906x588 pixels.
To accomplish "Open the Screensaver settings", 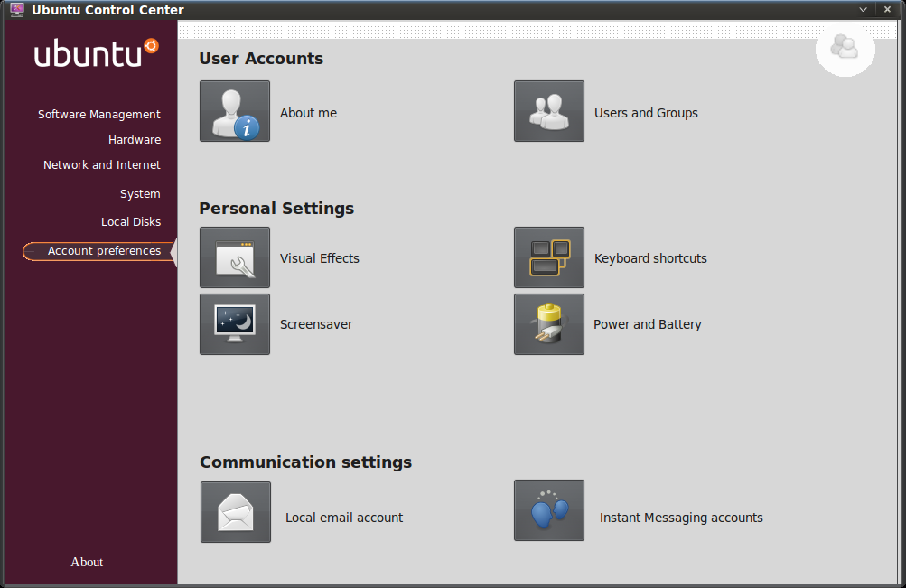I will (x=235, y=324).
